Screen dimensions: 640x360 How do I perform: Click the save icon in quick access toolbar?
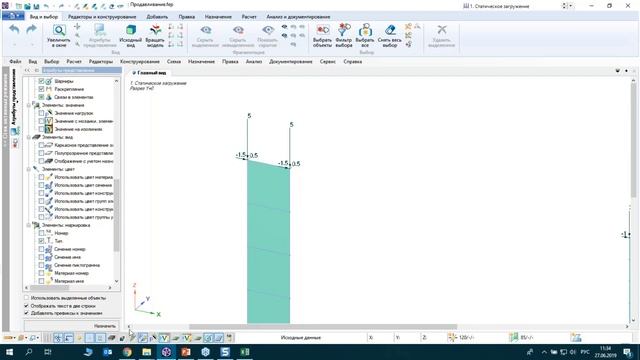tap(36, 6)
